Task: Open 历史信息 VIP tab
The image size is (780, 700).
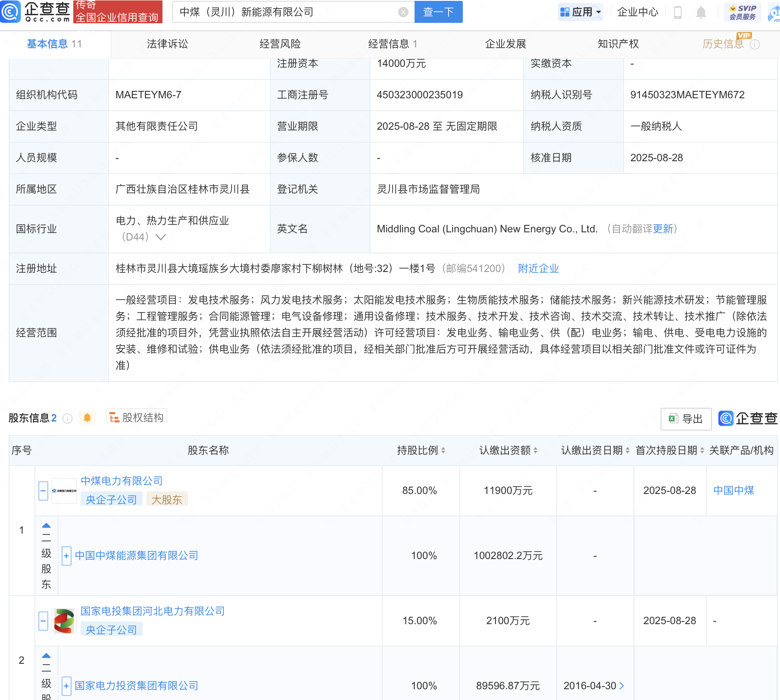Action: click(x=723, y=44)
